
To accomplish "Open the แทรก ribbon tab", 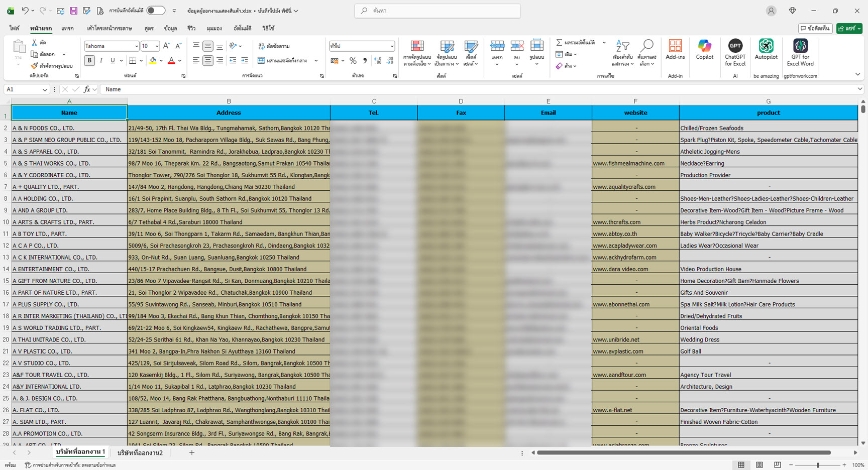I will pyautogui.click(x=67, y=29).
